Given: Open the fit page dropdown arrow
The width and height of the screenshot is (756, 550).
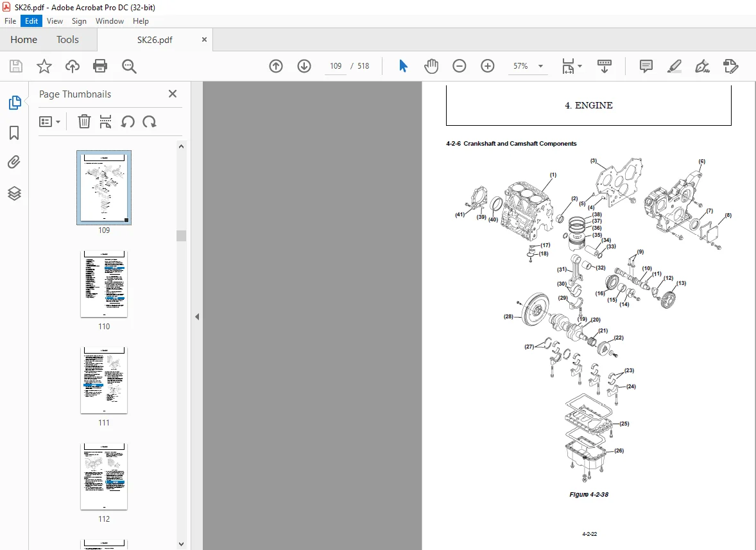Looking at the screenshot, I should click(580, 66).
